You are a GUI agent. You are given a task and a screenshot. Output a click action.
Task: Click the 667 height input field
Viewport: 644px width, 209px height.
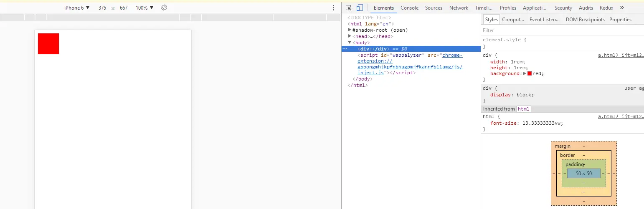tap(124, 8)
